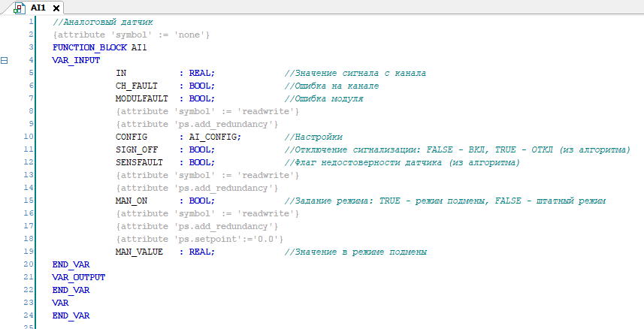Viewport: 644px width, 329px height.
Task: Click the CH_FAULT variable name
Action: [x=136, y=86]
